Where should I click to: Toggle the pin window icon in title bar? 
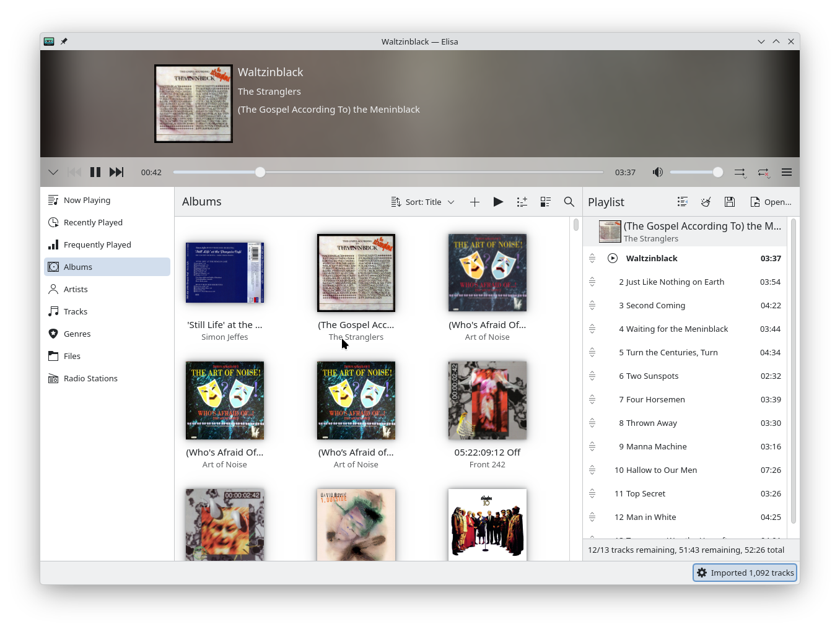click(64, 41)
